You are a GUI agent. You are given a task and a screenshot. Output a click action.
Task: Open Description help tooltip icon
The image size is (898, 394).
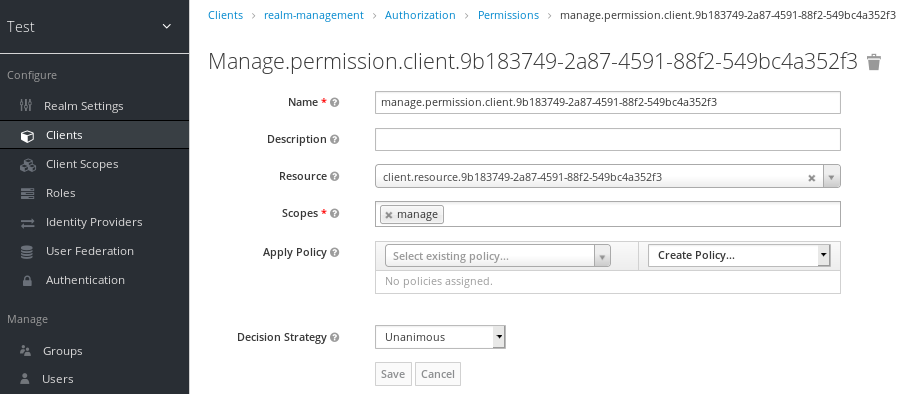point(335,139)
